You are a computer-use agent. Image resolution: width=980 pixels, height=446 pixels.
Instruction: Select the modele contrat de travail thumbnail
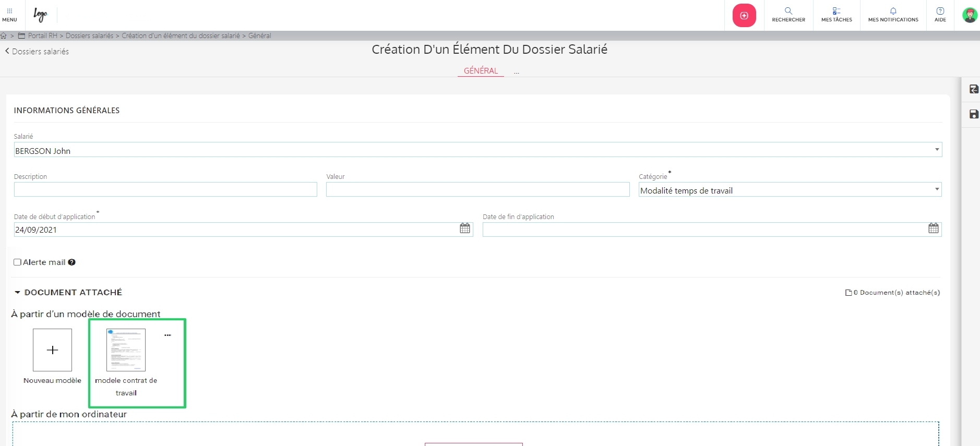tap(126, 350)
